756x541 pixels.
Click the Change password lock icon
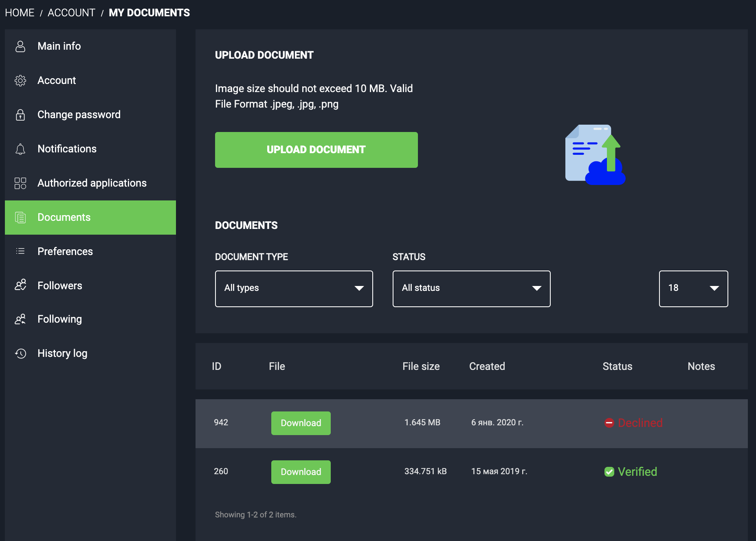(20, 115)
